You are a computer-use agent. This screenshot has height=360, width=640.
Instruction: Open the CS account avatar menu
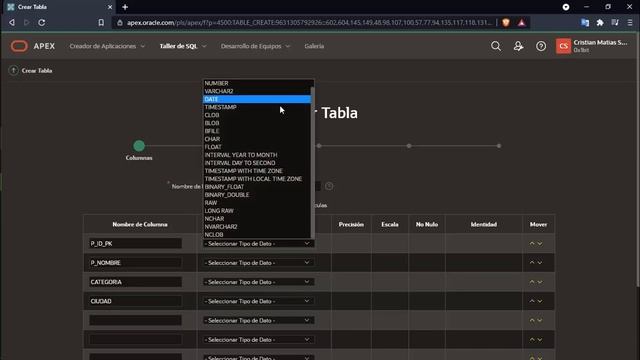pos(563,46)
